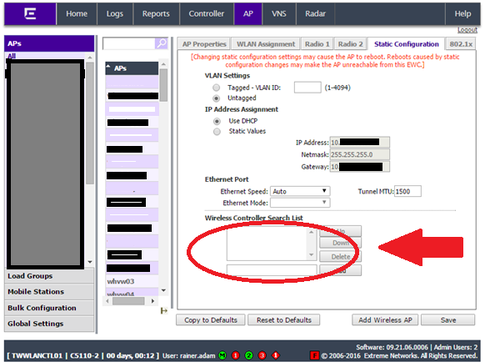Viewport: 490px width, 362px height.
Task: Click the AP list vertical scrollbar thumb
Action: [x=164, y=85]
